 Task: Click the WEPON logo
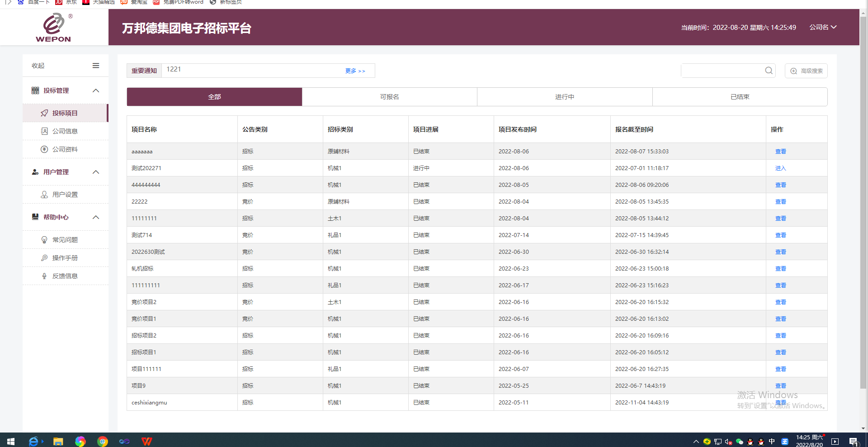pyautogui.click(x=53, y=27)
